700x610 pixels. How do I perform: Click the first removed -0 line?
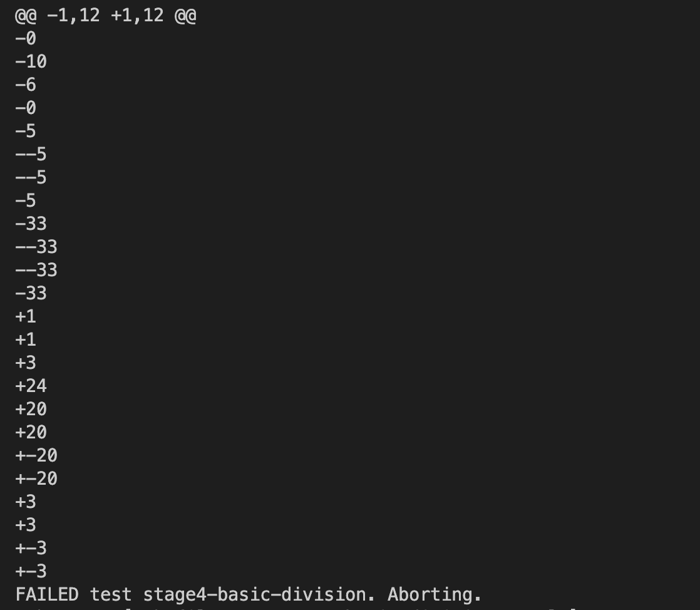pyautogui.click(x=26, y=38)
